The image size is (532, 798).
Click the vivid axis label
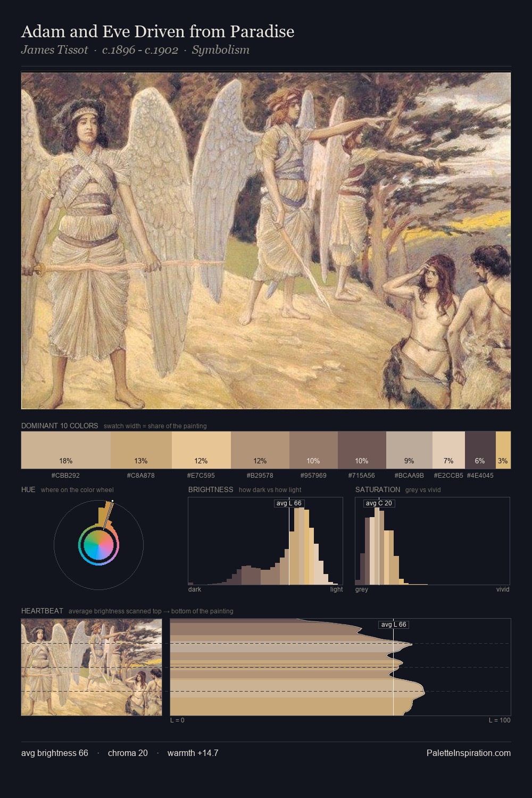(x=503, y=589)
